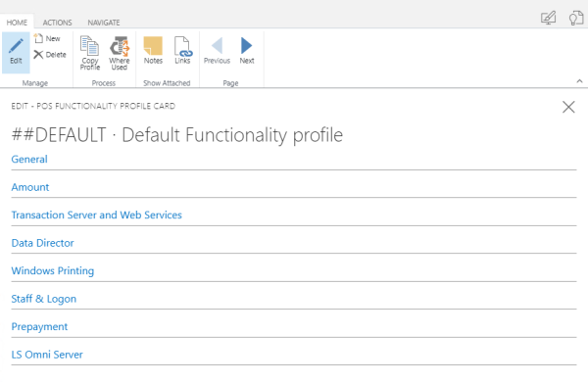Go to the Next page record
Viewport: 588px width, 382px height.
pyautogui.click(x=247, y=50)
